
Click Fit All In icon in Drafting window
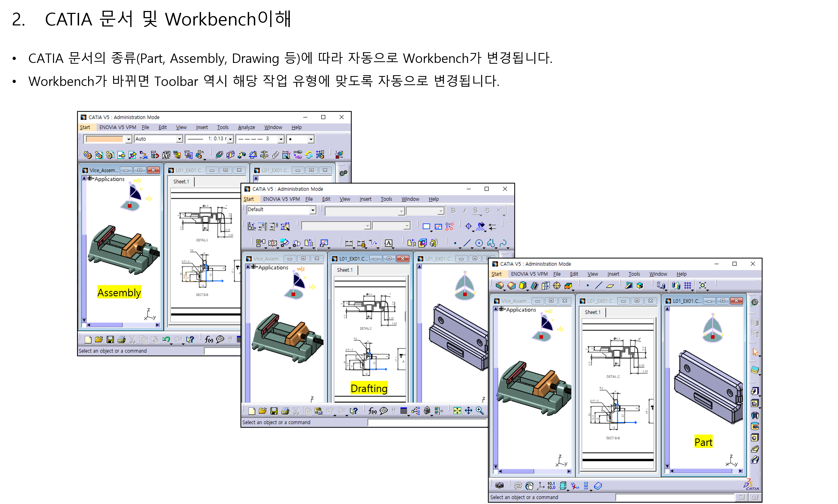[457, 411]
